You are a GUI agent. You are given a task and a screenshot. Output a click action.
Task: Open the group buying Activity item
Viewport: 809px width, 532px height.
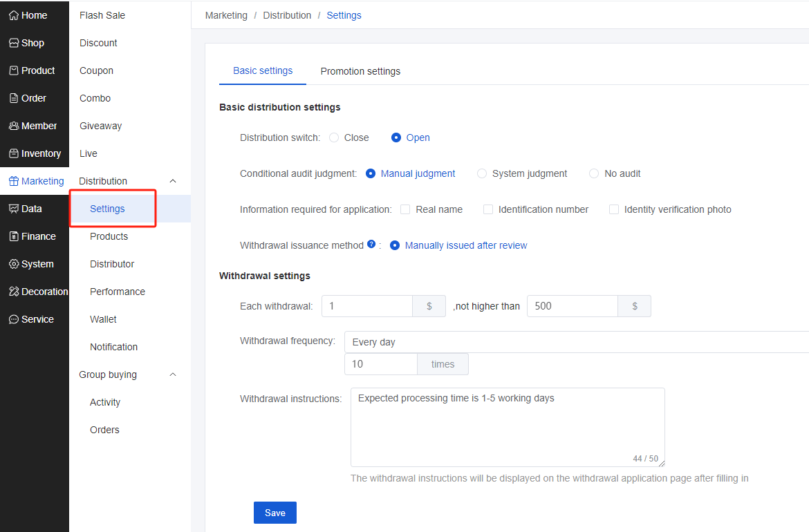coord(104,403)
